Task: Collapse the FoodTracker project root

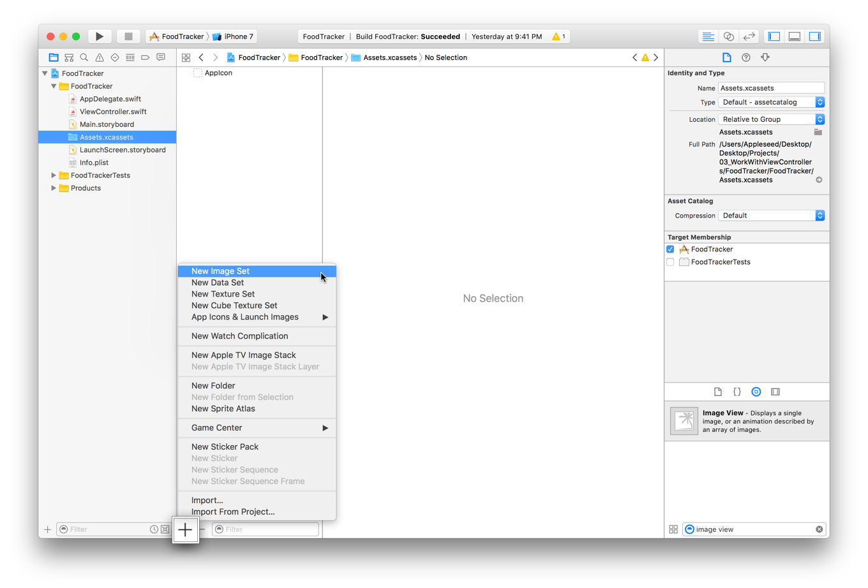Action: coord(45,73)
